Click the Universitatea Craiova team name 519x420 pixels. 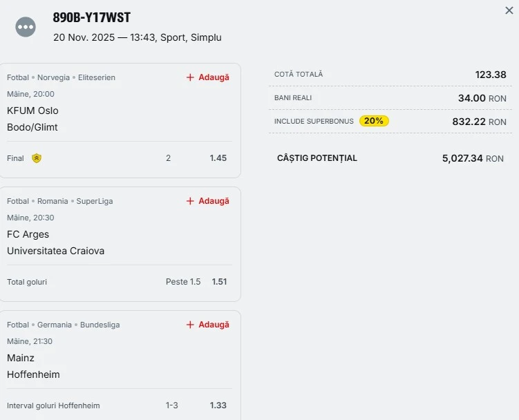coord(55,251)
